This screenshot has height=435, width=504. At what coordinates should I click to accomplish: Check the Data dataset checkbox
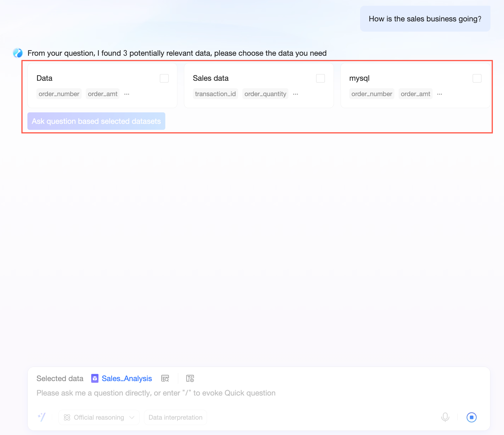pyautogui.click(x=164, y=78)
